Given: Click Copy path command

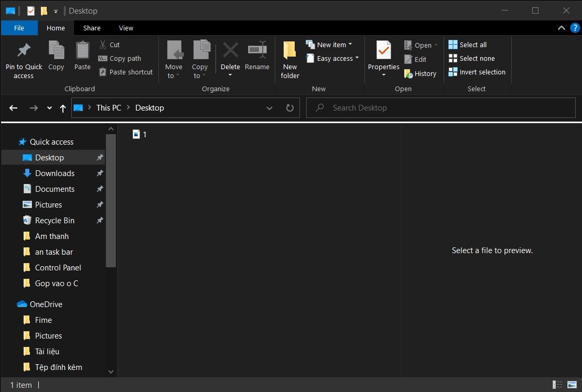Looking at the screenshot, I should (x=120, y=58).
